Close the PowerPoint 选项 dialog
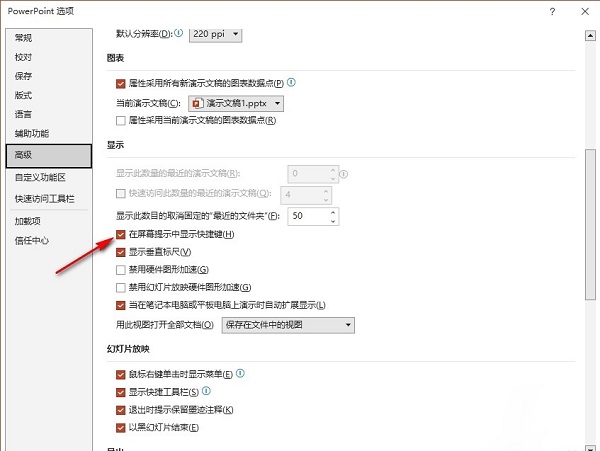Viewport: 600px width, 451px height. pyautogui.click(x=582, y=10)
